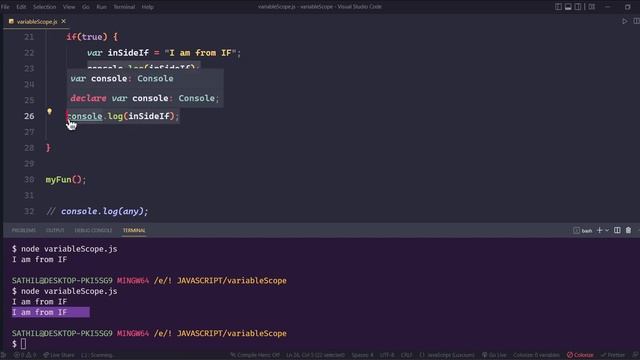Split the editor to the right

pyautogui.click(x=636, y=21)
